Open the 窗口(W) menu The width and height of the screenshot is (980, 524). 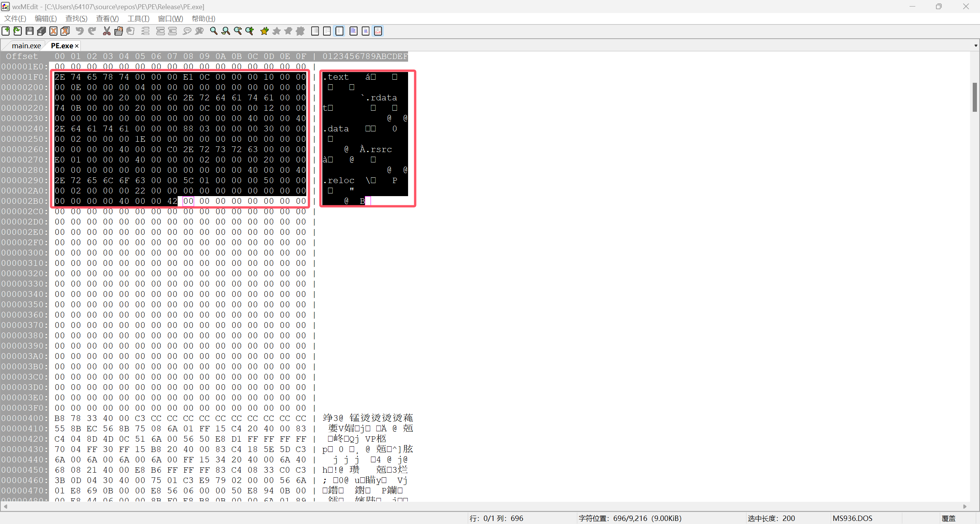[170, 18]
